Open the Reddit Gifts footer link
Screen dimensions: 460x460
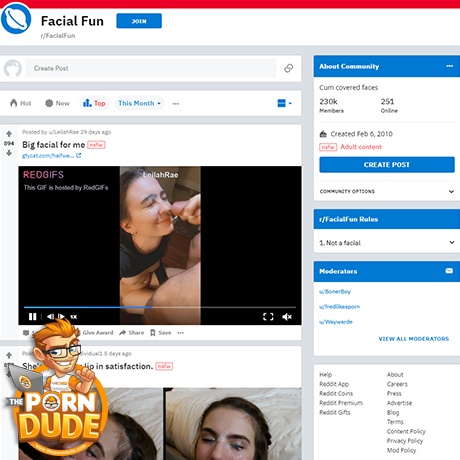click(x=335, y=412)
